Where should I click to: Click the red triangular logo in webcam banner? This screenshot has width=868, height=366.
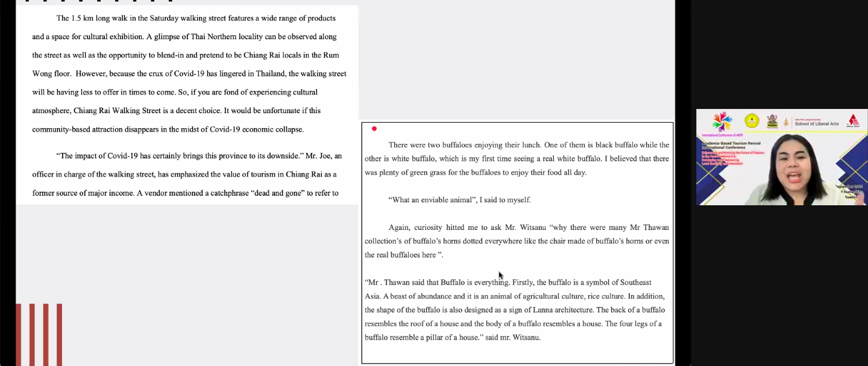(x=854, y=121)
